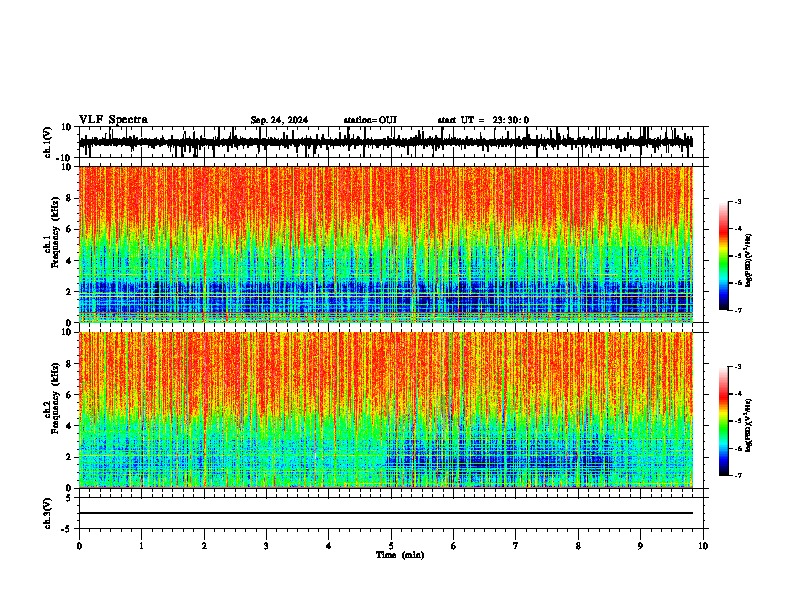The width and height of the screenshot is (792, 612).
Task: Click the ch.1 voltage waveform trace
Action: (x=386, y=142)
